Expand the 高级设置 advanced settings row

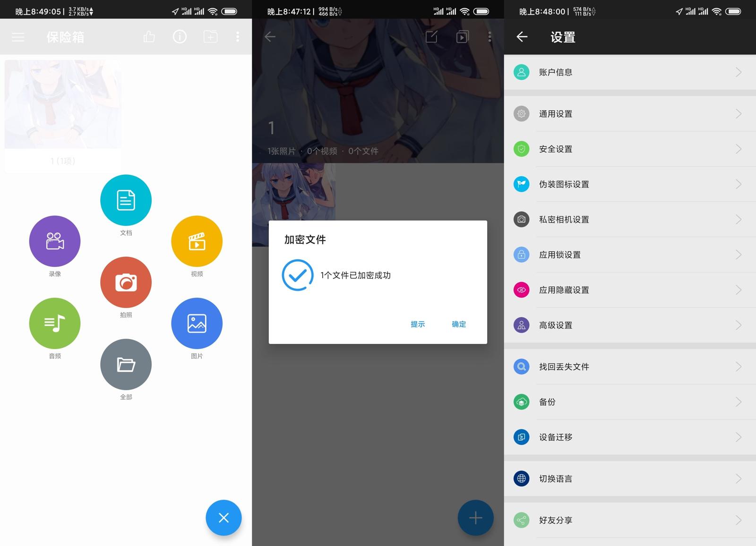click(628, 325)
